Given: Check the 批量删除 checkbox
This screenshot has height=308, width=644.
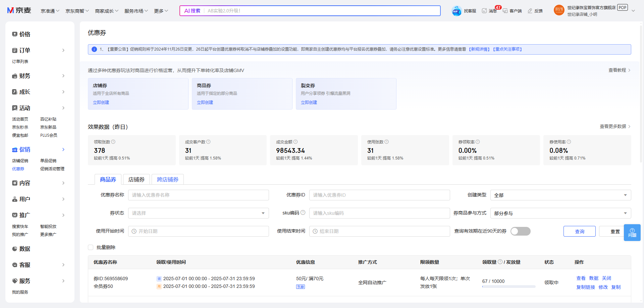Looking at the screenshot, I should pyautogui.click(x=91, y=247).
